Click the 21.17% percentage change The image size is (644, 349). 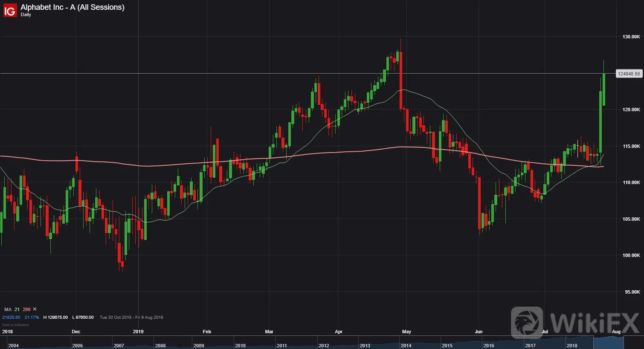click(x=32, y=317)
